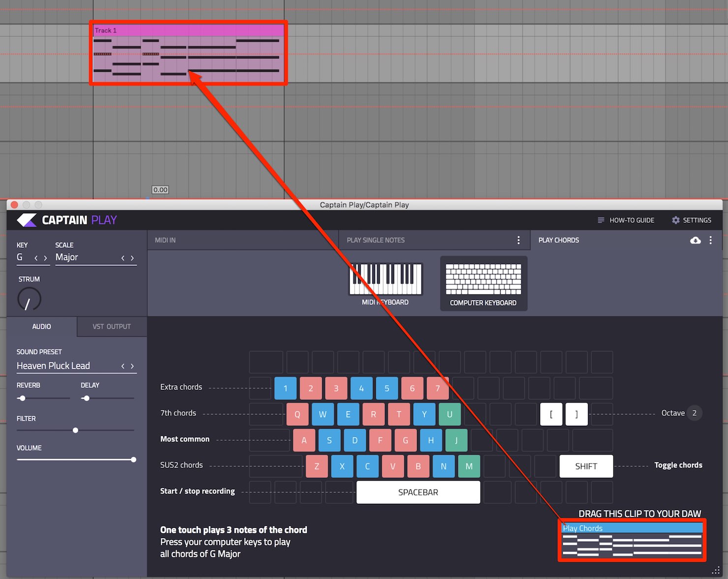
Task: Select previous key with left arrow
Action: point(36,258)
